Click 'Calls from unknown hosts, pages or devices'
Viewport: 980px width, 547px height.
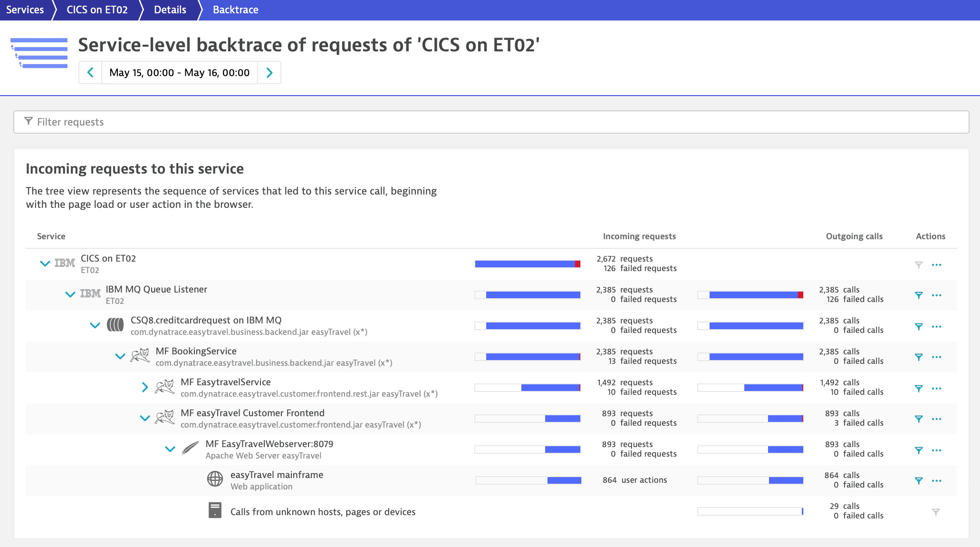(x=323, y=512)
